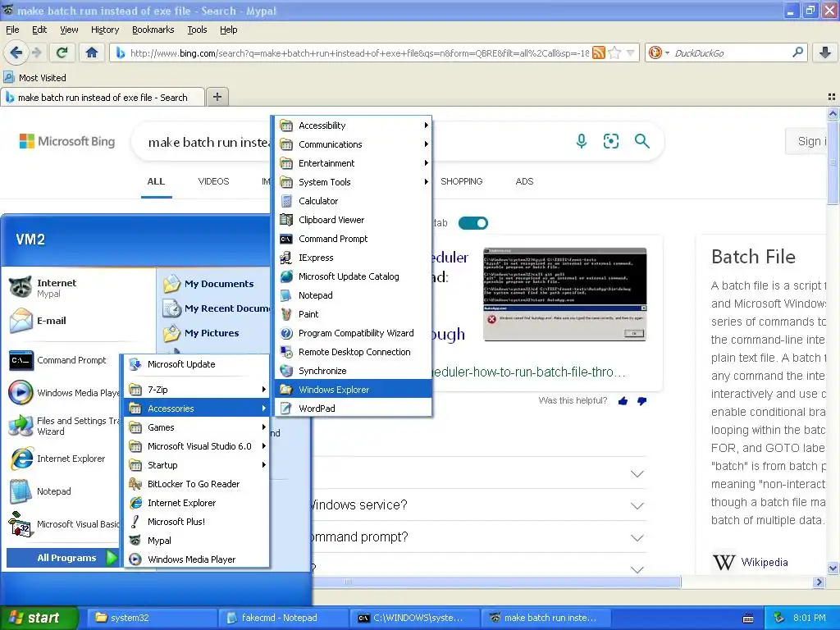Go to the Home page icon

[92, 52]
